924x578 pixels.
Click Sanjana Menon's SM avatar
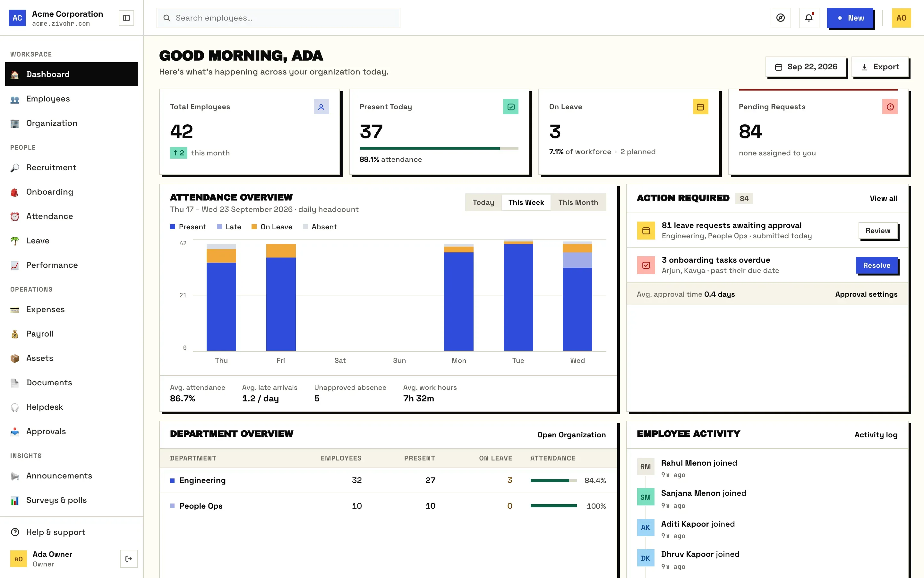click(x=645, y=497)
